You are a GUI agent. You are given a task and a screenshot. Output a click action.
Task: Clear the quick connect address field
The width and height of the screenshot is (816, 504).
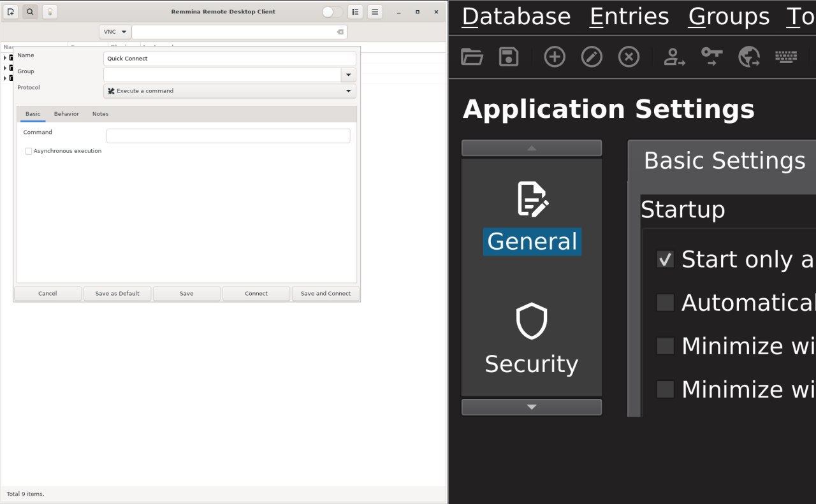(x=340, y=32)
